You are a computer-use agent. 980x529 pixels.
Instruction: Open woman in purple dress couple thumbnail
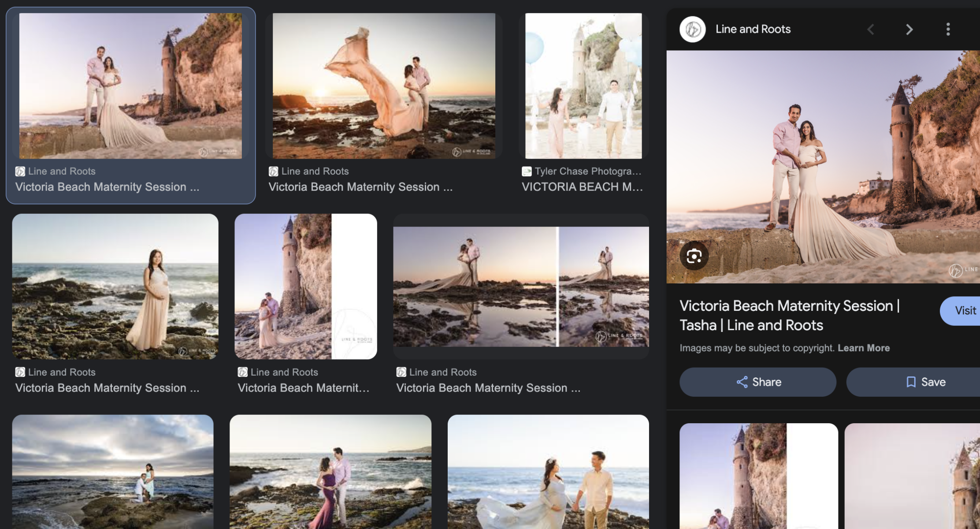[330, 472]
